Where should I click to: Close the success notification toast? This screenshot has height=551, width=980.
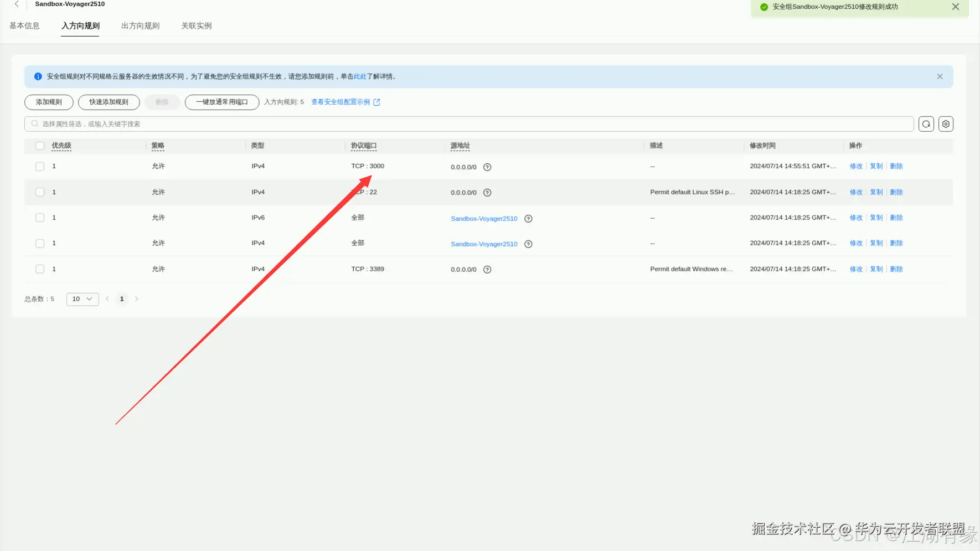click(955, 7)
